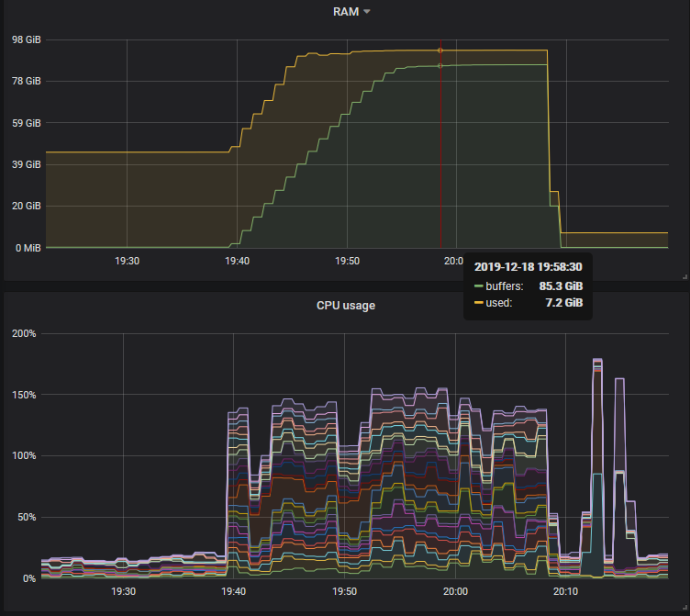Click the orange data point on red crosshair
The width and height of the screenshot is (690, 616).
[x=440, y=50]
